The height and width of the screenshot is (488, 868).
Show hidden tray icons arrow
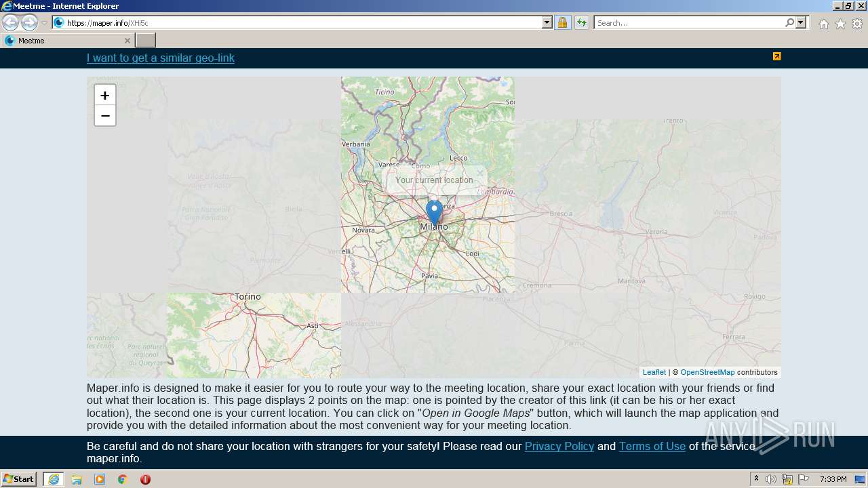point(756,479)
